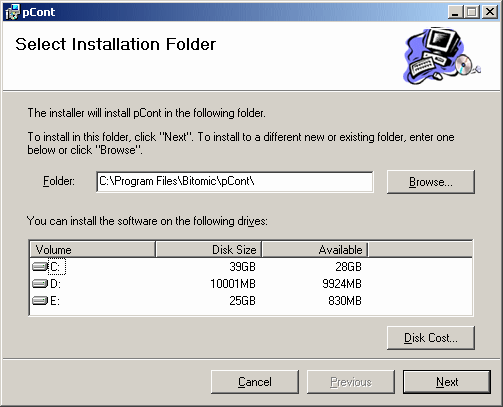
Task: Sort drives by Available column header
Action: tap(315, 250)
